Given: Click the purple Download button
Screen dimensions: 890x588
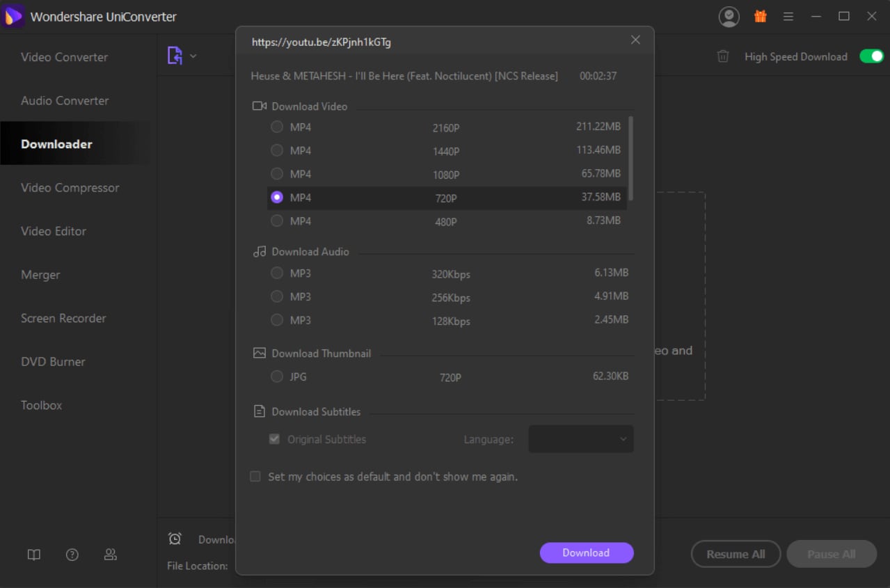Looking at the screenshot, I should click(x=587, y=553).
